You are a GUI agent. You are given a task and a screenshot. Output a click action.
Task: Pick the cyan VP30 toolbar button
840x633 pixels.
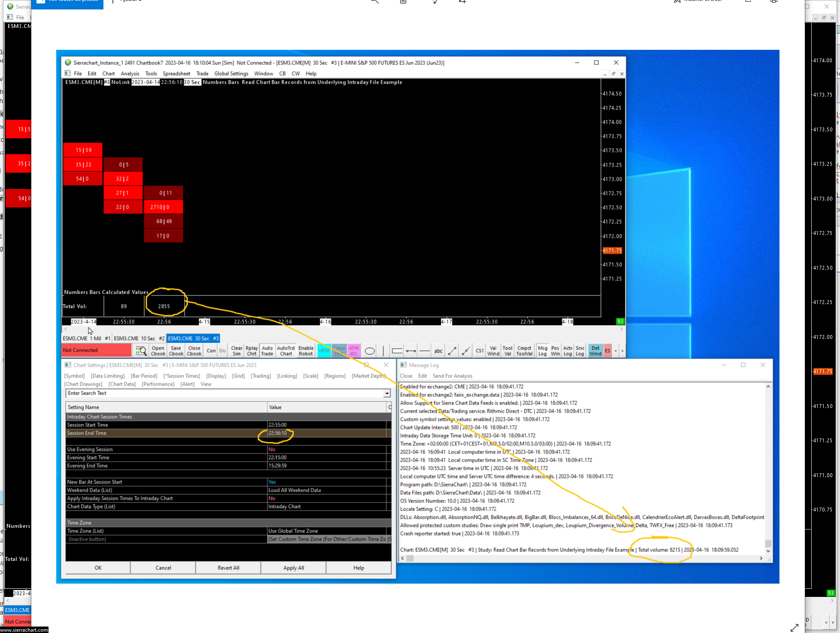324,351
